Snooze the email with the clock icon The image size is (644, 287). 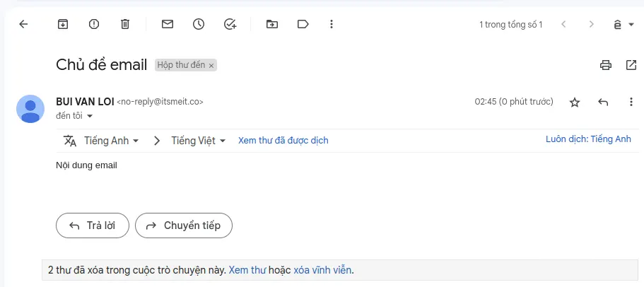tap(199, 24)
